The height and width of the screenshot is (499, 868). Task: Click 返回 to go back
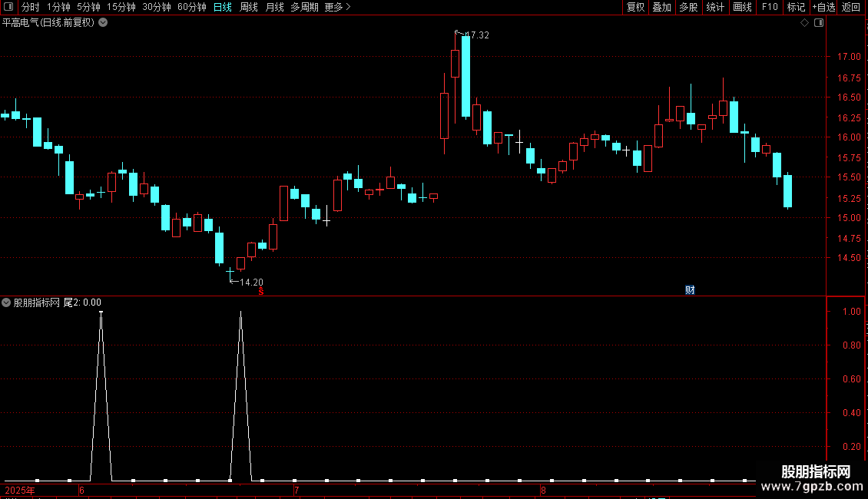point(851,7)
